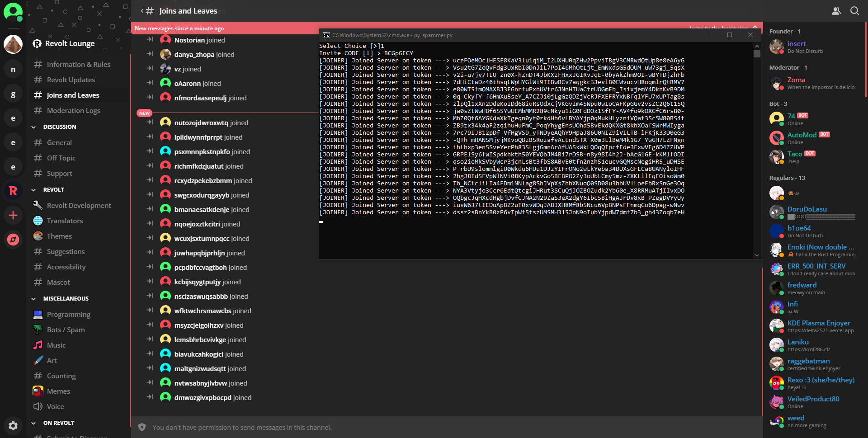
Task: Toggle the members list icon
Action: (x=836, y=11)
